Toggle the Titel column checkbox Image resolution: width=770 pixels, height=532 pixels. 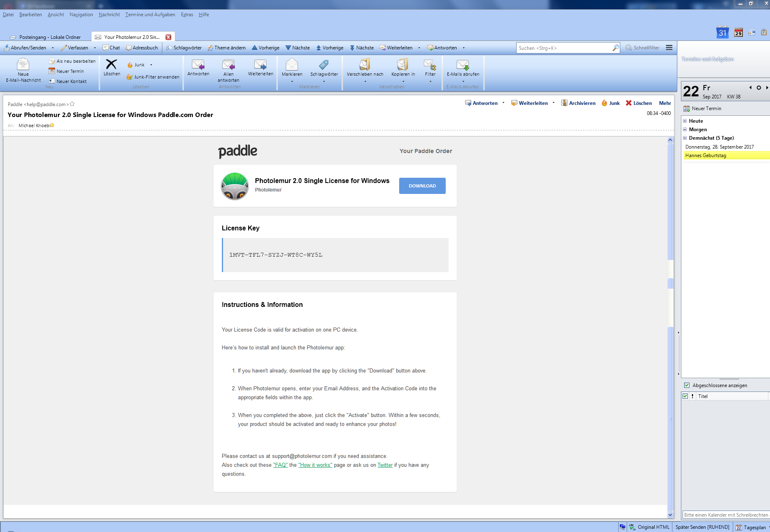point(685,396)
